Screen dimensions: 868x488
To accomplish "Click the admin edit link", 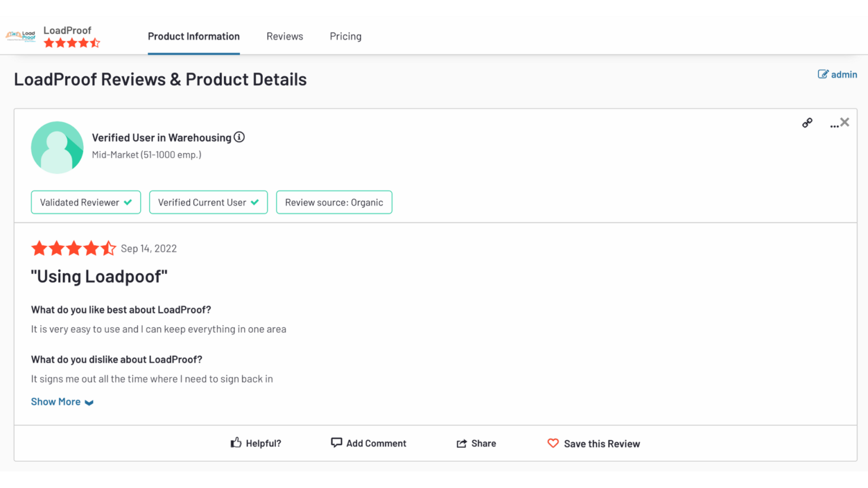I will (837, 74).
